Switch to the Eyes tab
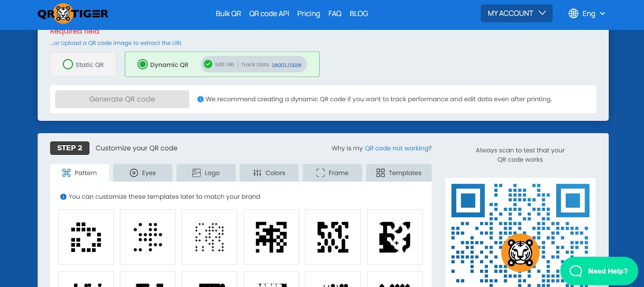Image resolution: width=644 pixels, height=287 pixels. pos(143,173)
